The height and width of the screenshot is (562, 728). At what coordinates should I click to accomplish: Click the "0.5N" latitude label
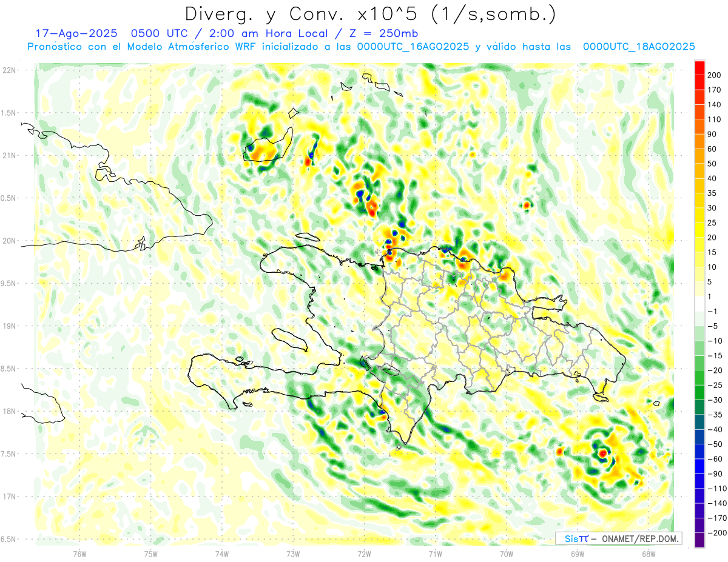9,198
